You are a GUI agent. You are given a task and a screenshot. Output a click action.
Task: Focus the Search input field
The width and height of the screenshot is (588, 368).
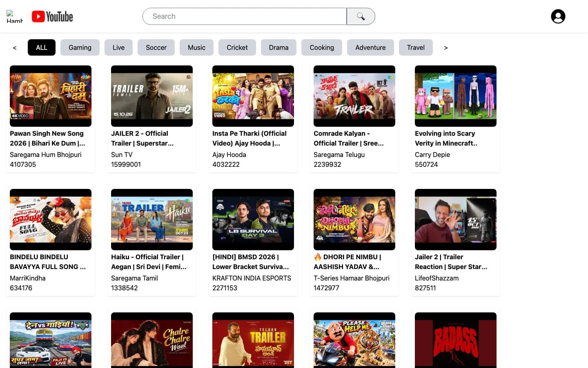(x=245, y=16)
